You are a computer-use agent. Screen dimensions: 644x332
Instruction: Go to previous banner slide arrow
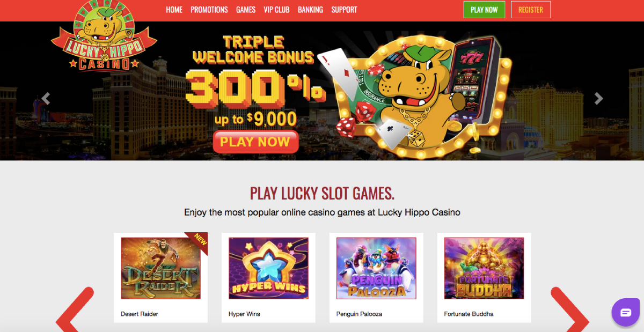pos(46,99)
